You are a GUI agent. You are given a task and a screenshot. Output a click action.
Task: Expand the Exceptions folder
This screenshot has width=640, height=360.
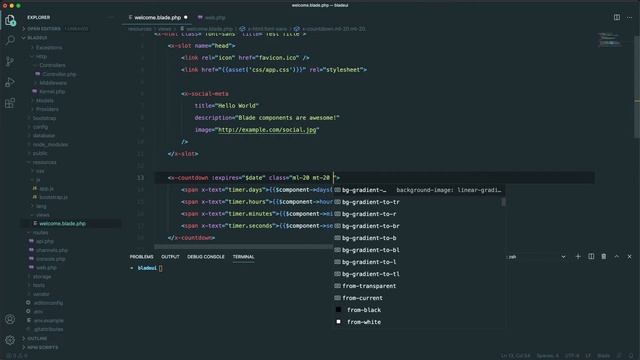click(49, 48)
